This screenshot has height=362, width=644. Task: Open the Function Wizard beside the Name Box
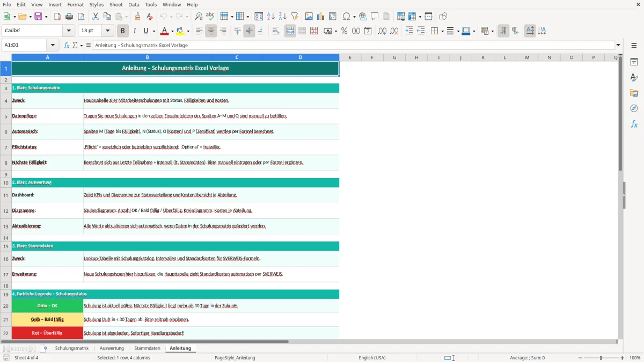point(67,45)
